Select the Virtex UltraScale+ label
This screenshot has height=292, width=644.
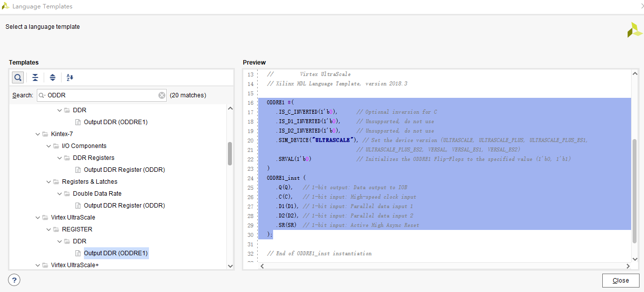(x=74, y=265)
